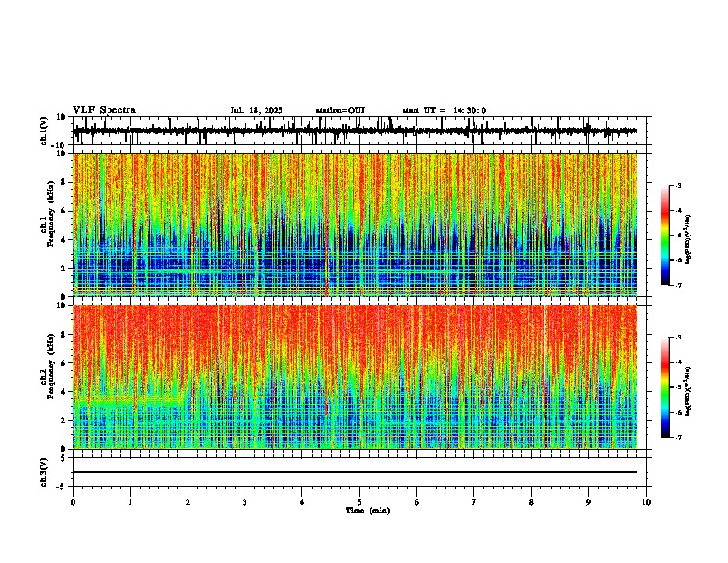Click time axis tick label '2'
The height and width of the screenshot is (563, 728).
188,502
